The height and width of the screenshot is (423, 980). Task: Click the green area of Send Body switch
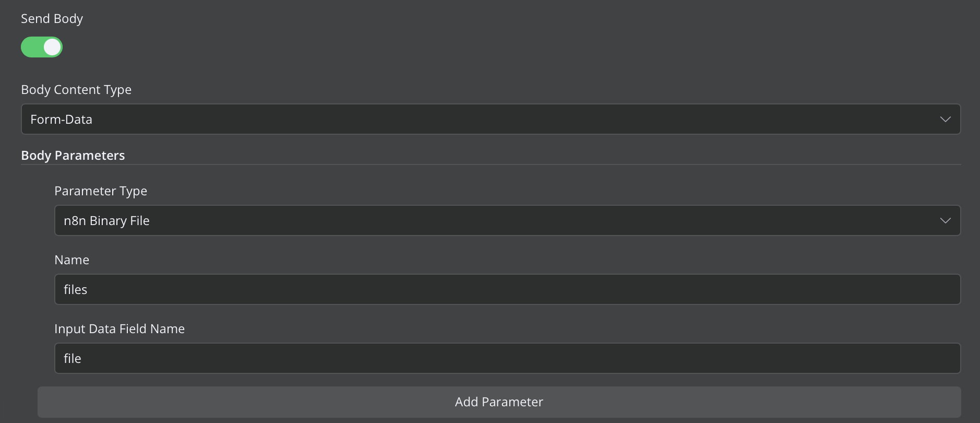point(31,47)
